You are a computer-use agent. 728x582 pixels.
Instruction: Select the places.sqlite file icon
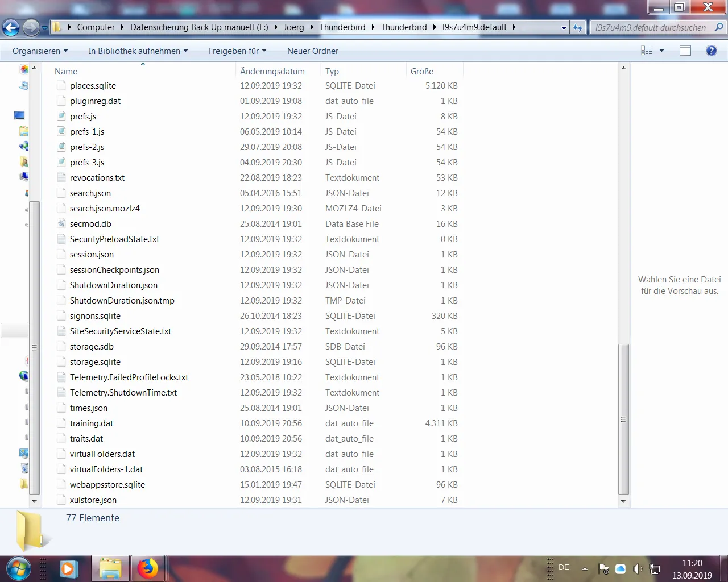(61, 86)
